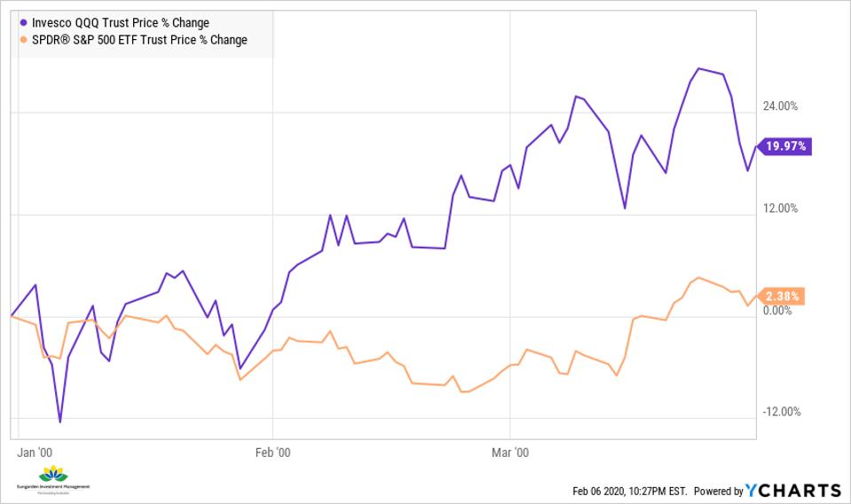Click the purple 19.97% value flag

click(x=784, y=146)
